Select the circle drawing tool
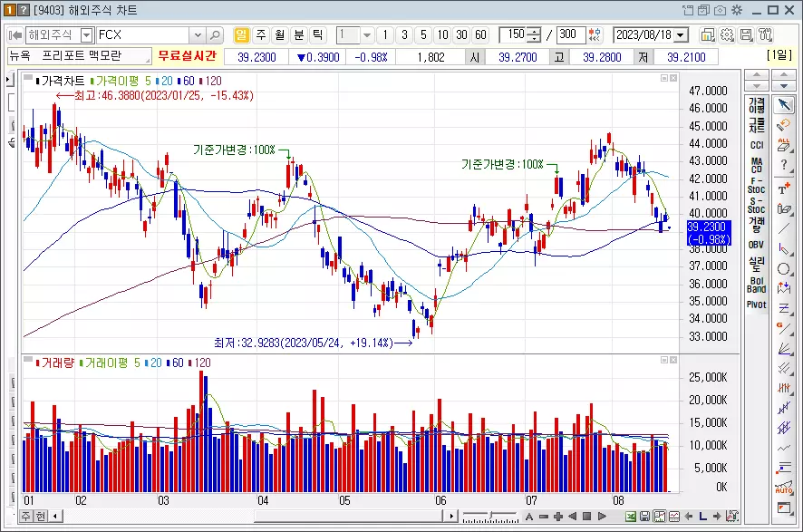Image resolution: width=803 pixels, height=532 pixels. 784,269
